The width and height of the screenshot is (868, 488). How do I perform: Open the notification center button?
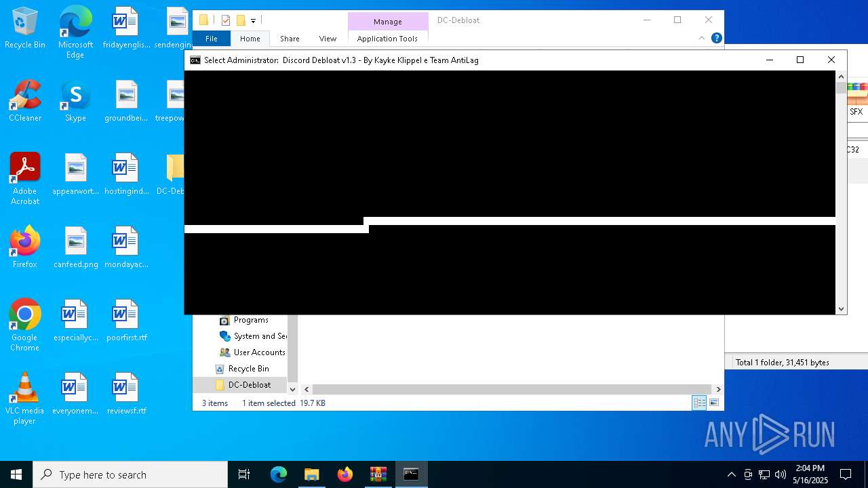(846, 474)
